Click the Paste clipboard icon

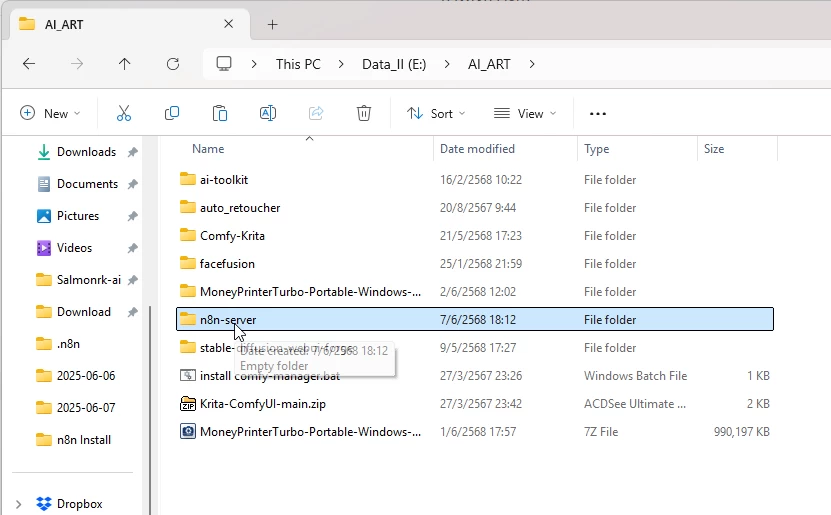(x=220, y=114)
